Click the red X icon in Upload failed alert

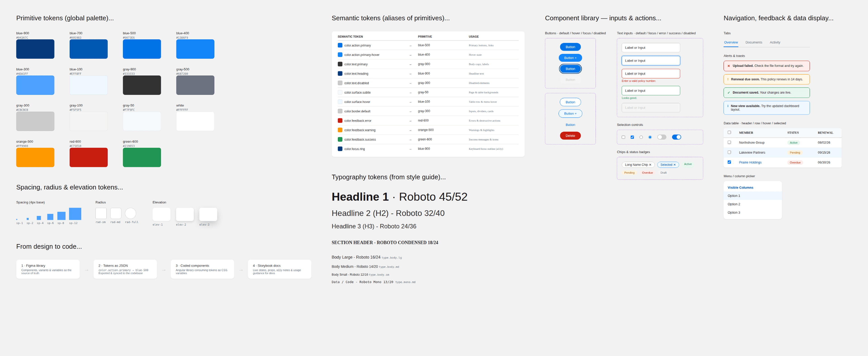pos(729,66)
